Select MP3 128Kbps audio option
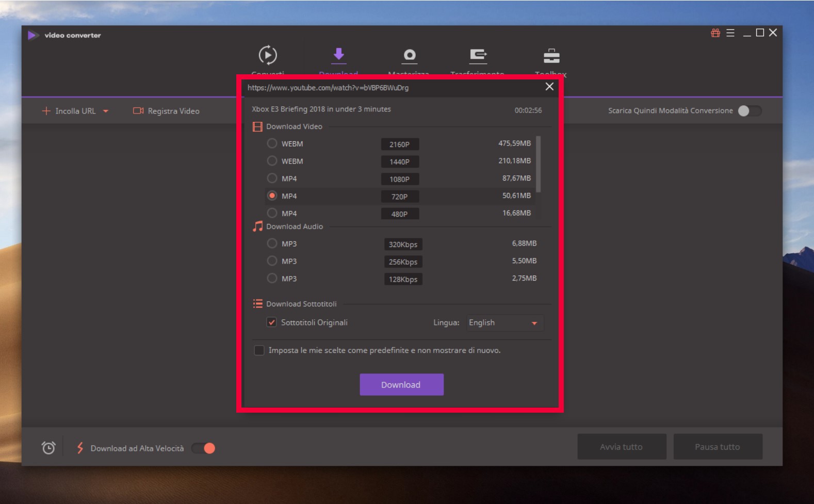Image resolution: width=814 pixels, height=504 pixels. (272, 279)
